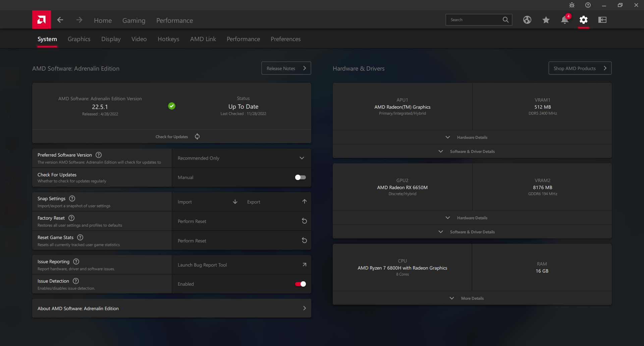This screenshot has width=644, height=346.
Task: Switch to the Preferences tab
Action: pyautogui.click(x=286, y=39)
